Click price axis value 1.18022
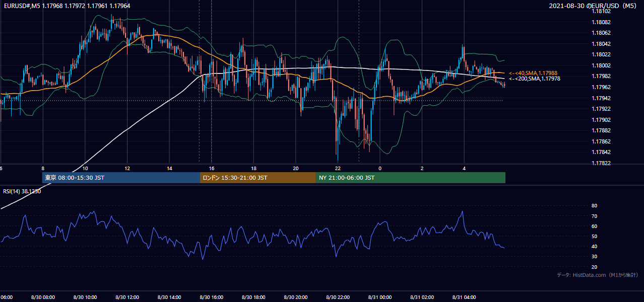644x302 pixels. point(601,55)
